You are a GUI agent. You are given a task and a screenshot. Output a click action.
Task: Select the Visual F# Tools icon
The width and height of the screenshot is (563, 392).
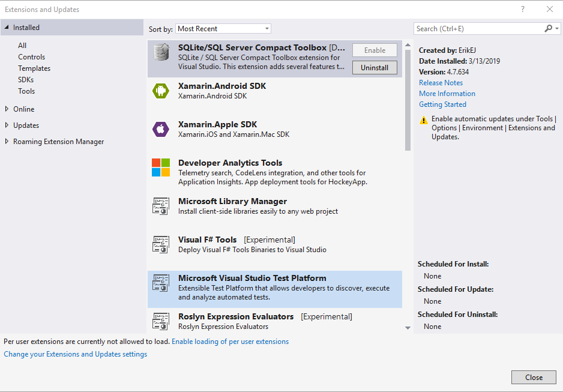click(161, 244)
